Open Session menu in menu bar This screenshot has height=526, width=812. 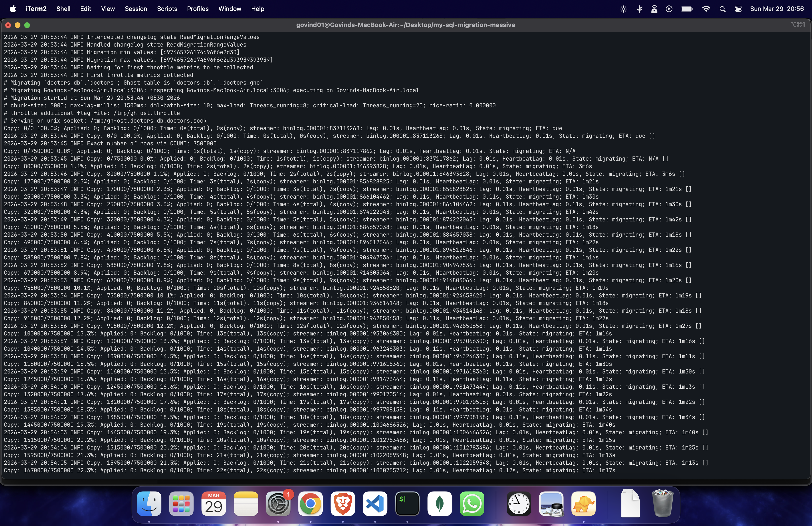click(136, 9)
